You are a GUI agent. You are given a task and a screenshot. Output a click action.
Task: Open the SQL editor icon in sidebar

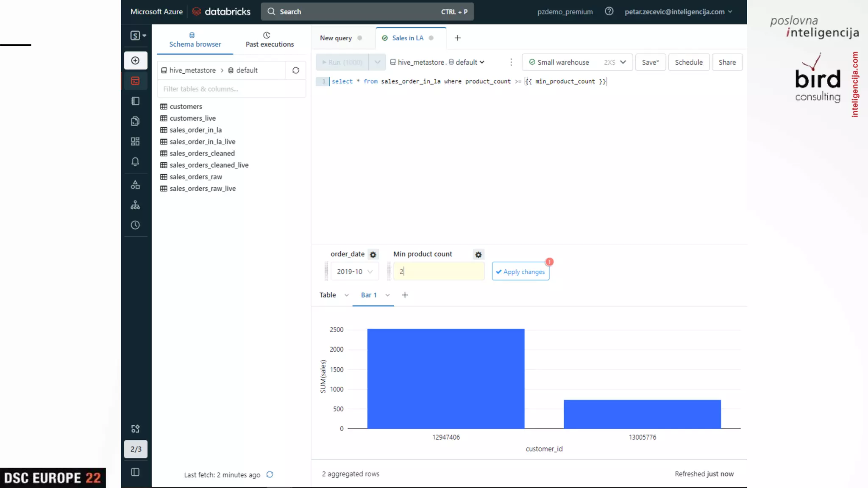pos(135,81)
